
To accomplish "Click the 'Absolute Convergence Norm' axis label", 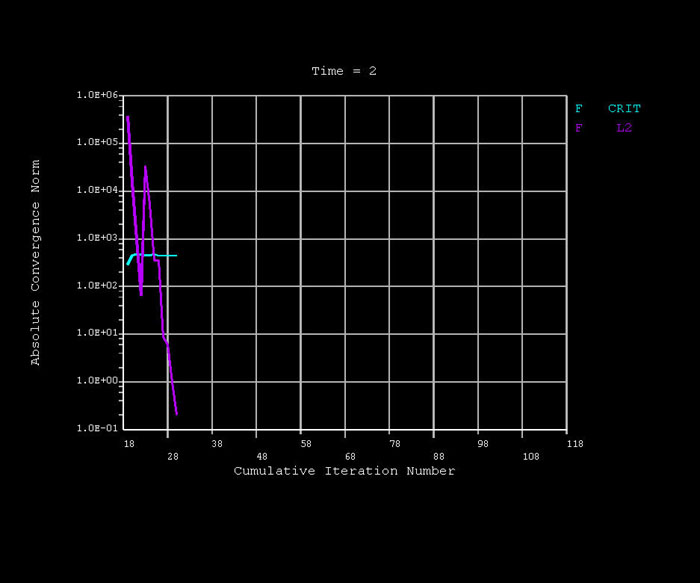I will tap(35, 262).
